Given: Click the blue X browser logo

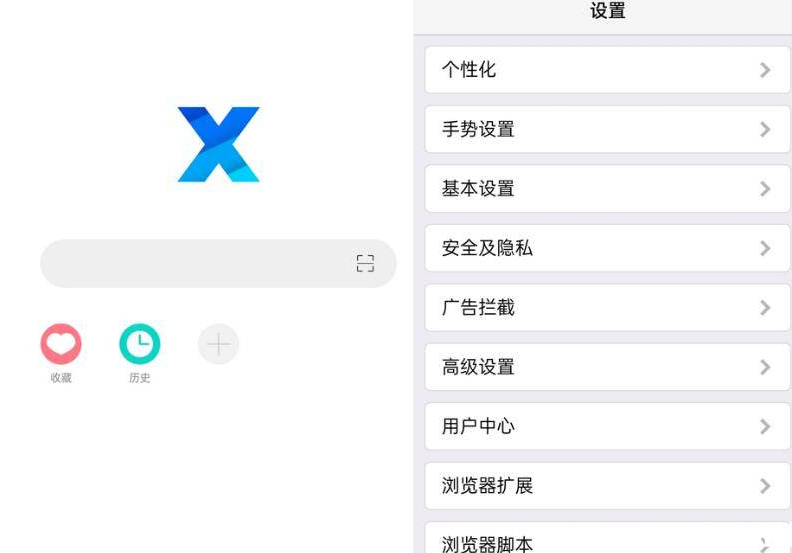Looking at the screenshot, I should 218,144.
